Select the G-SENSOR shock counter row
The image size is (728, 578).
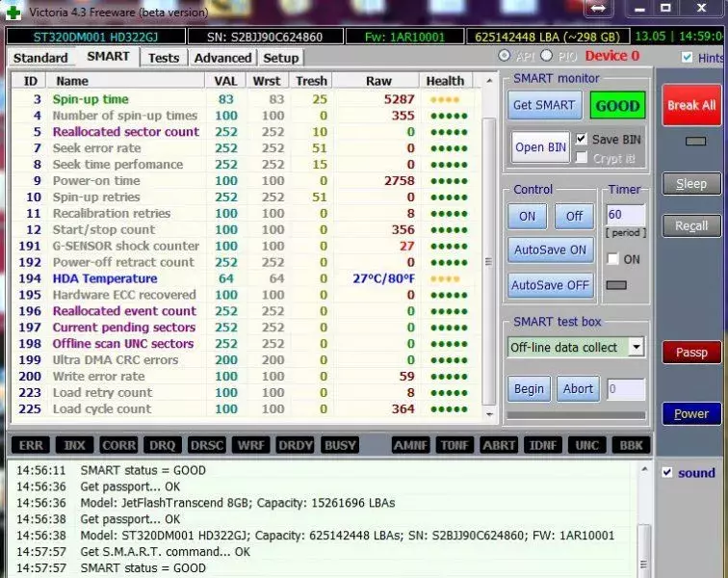pos(247,246)
